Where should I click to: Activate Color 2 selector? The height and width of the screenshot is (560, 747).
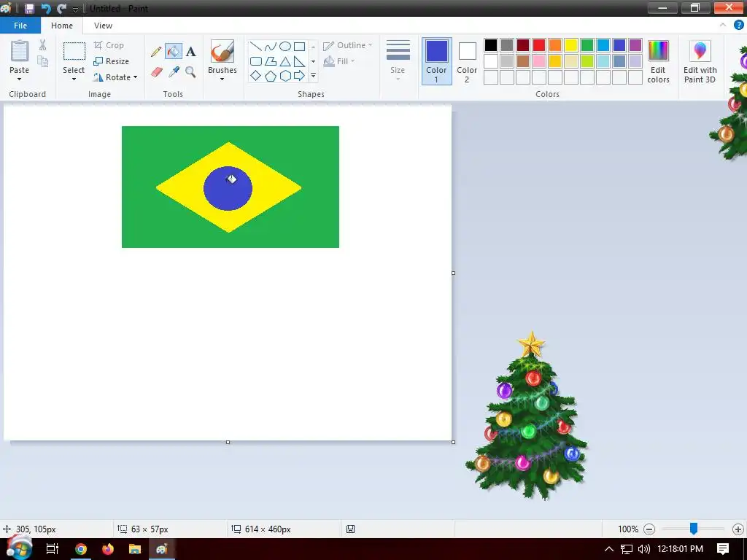coord(467,61)
